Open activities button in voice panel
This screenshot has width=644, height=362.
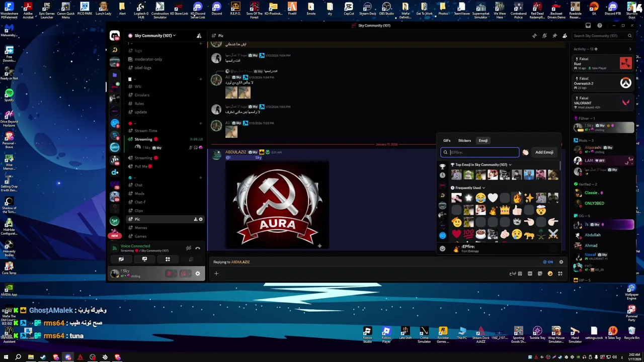(x=168, y=259)
